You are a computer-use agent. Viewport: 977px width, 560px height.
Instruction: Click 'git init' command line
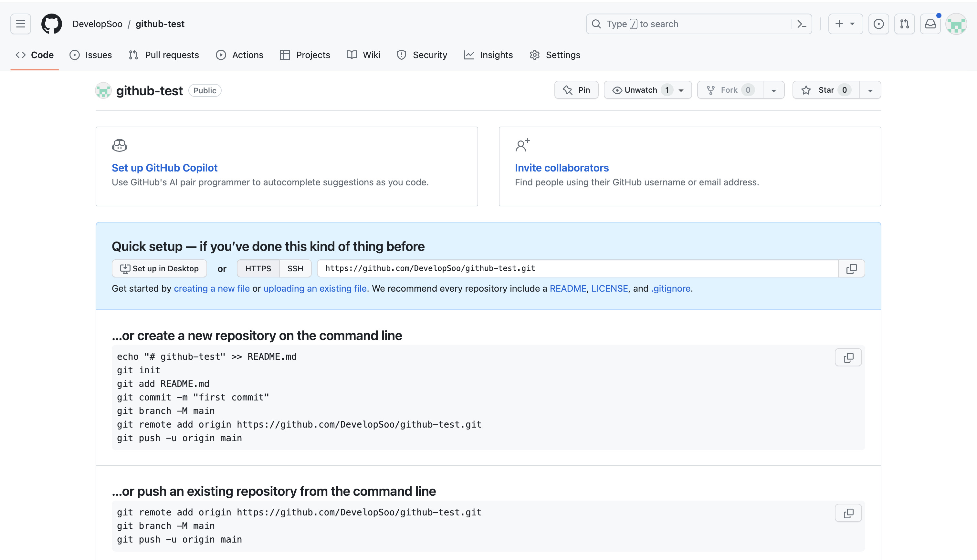pyautogui.click(x=139, y=370)
